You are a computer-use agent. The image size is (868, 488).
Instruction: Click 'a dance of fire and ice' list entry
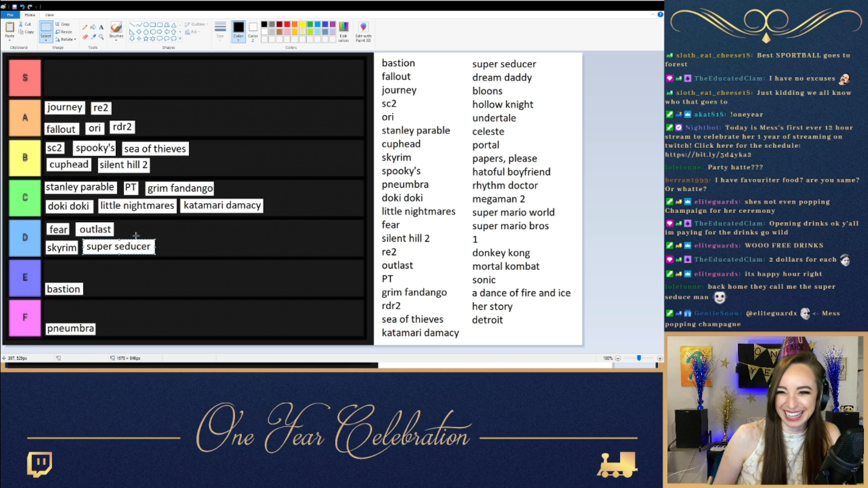[521, 293]
